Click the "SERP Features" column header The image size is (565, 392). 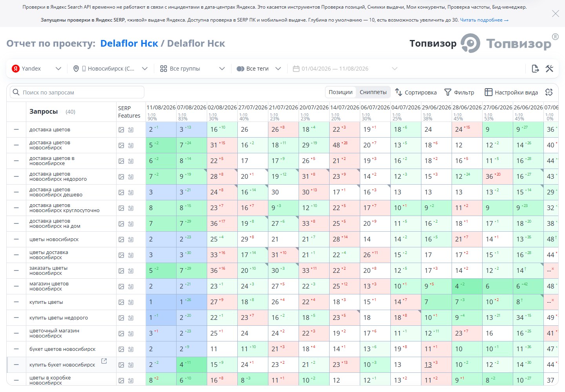click(x=129, y=112)
